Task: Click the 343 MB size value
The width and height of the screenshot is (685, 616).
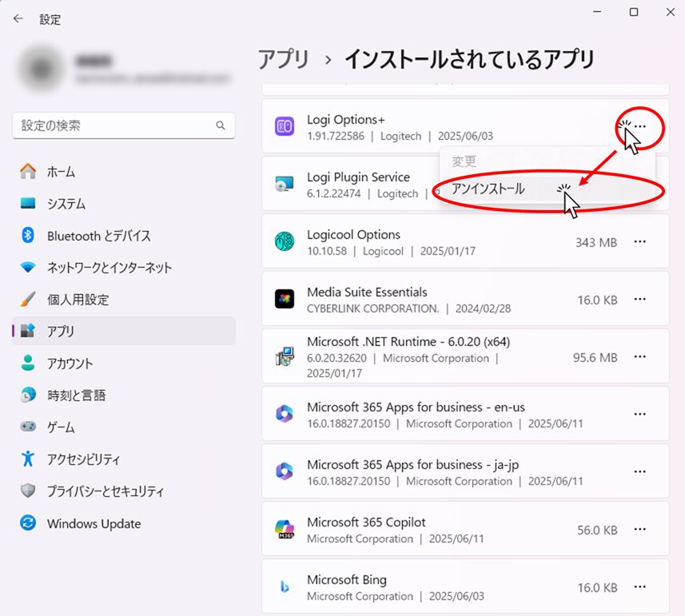Action: 596,242
